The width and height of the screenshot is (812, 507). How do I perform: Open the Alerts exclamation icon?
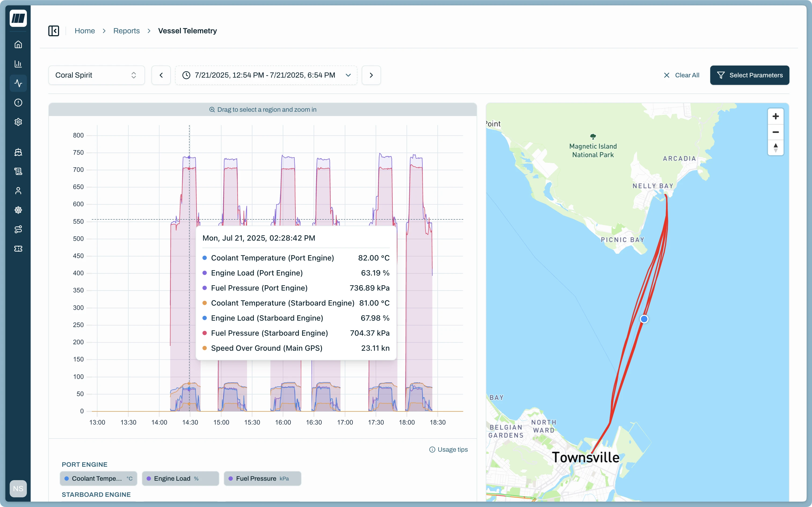point(18,102)
